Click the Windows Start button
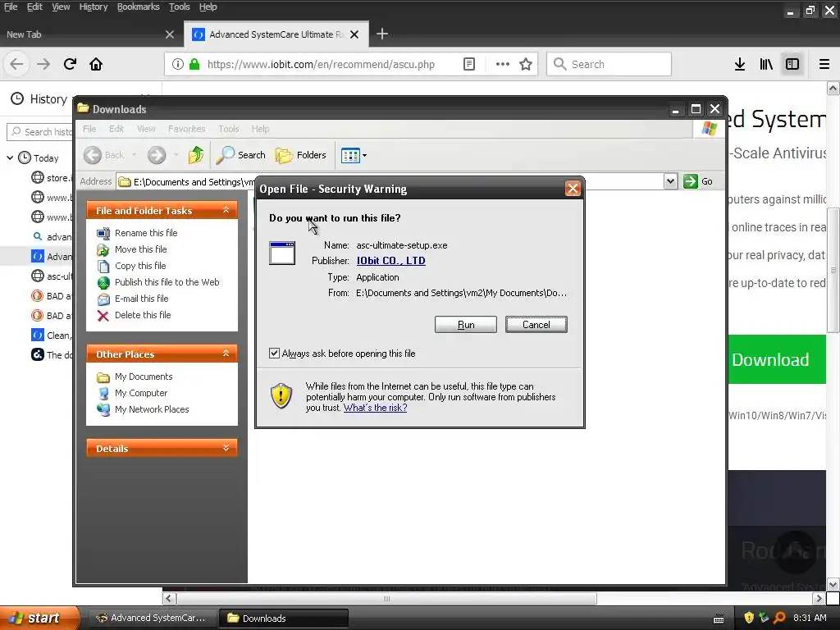This screenshot has width=840, height=630. pyautogui.click(x=39, y=618)
